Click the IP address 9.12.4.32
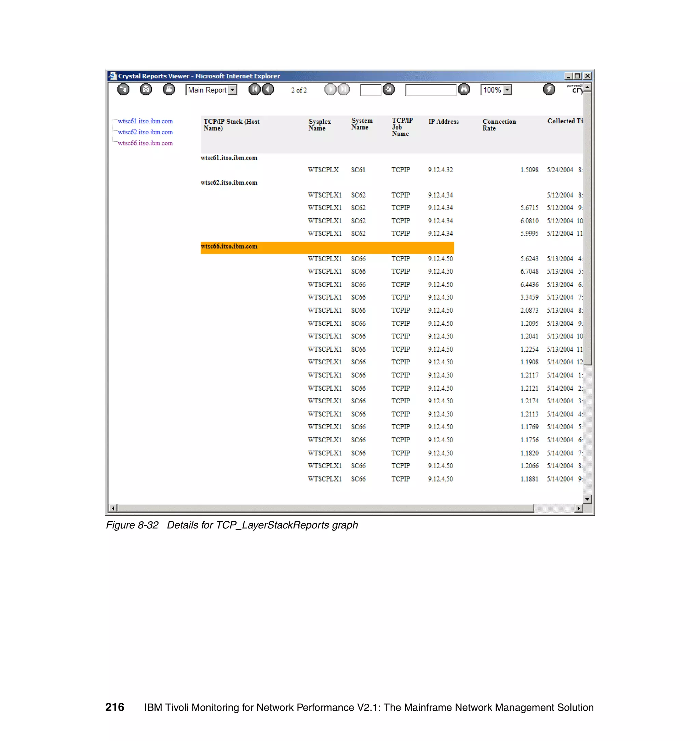This screenshot has width=700, height=741. coord(441,170)
